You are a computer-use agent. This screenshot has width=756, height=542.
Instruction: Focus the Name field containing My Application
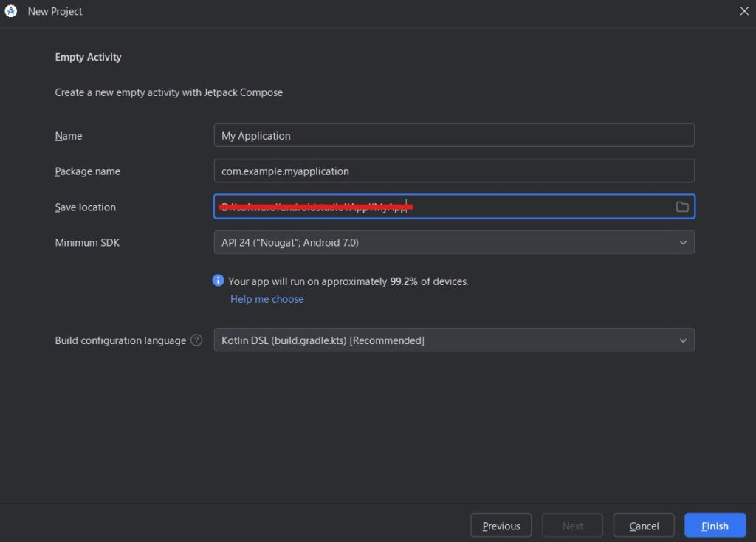tap(453, 136)
